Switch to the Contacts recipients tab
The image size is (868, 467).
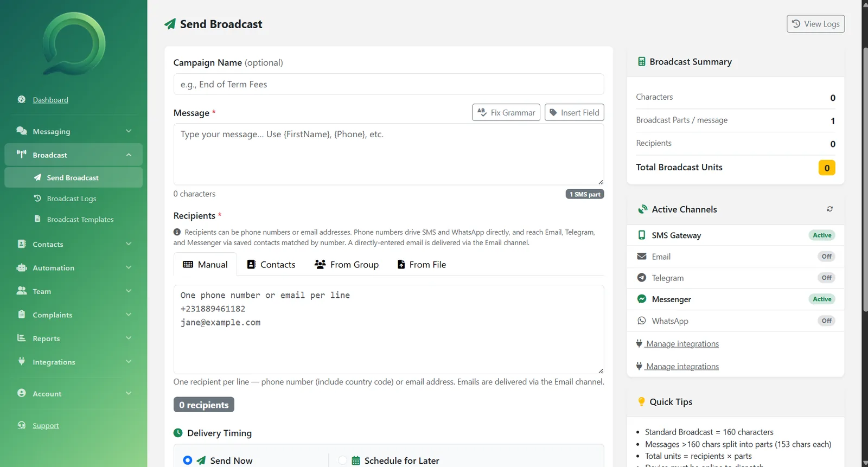click(271, 264)
